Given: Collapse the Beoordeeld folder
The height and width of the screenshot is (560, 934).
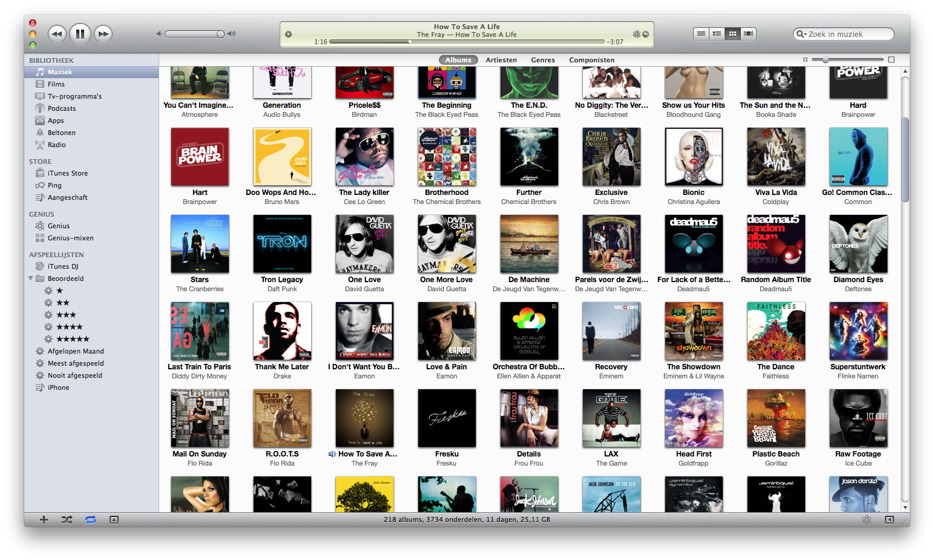Looking at the screenshot, I should click(30, 278).
